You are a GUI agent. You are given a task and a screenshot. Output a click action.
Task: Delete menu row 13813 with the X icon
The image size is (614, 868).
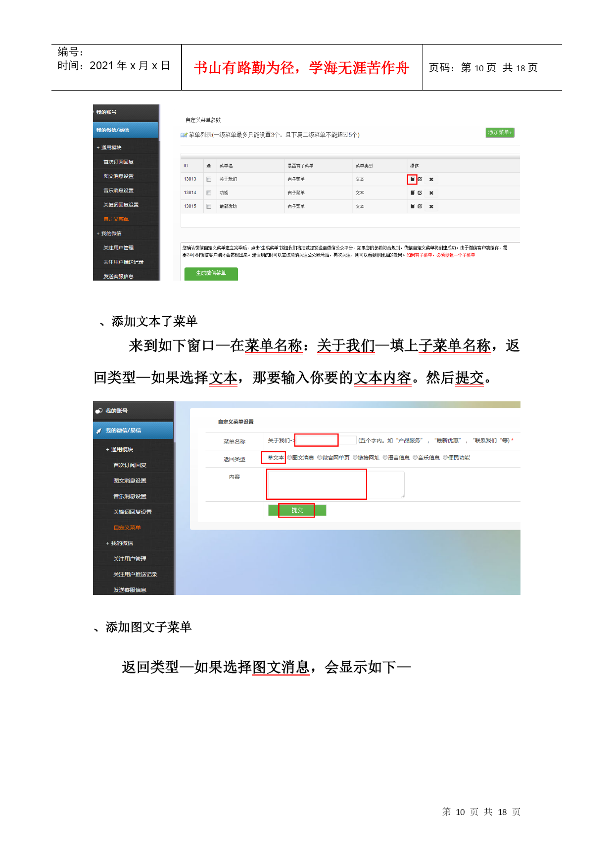(431, 180)
